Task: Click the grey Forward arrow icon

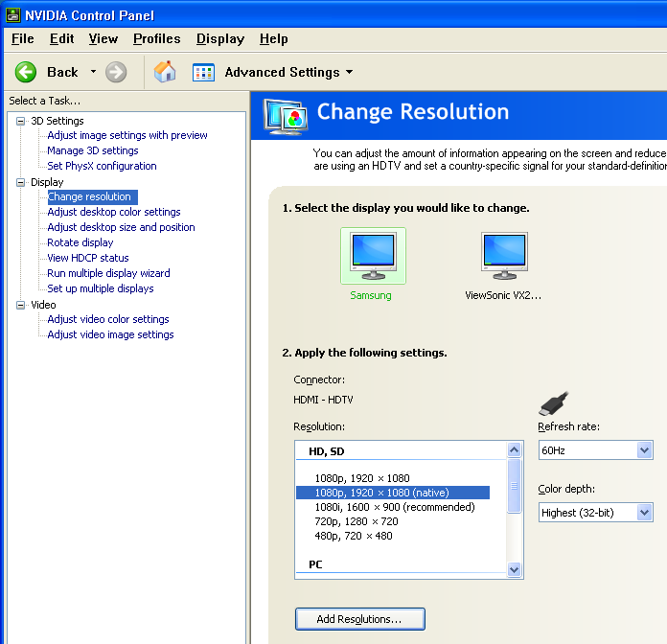Action: point(116,72)
